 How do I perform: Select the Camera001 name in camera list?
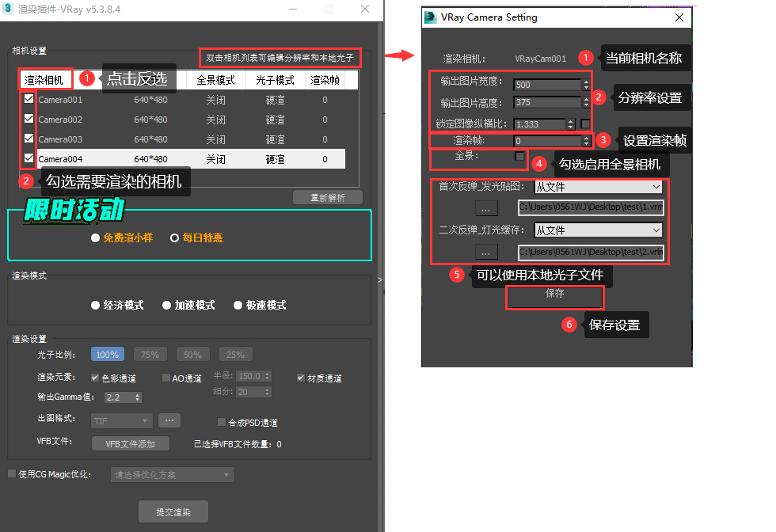point(60,100)
